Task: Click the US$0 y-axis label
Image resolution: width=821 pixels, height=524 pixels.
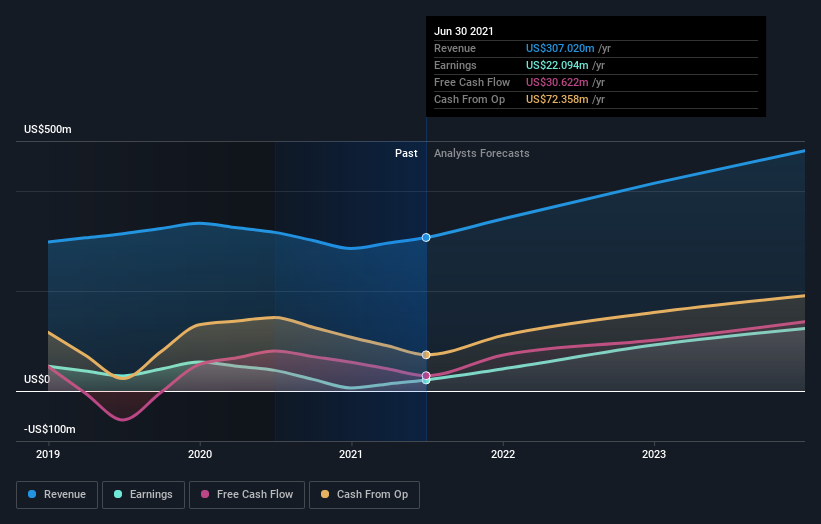Action: click(37, 379)
